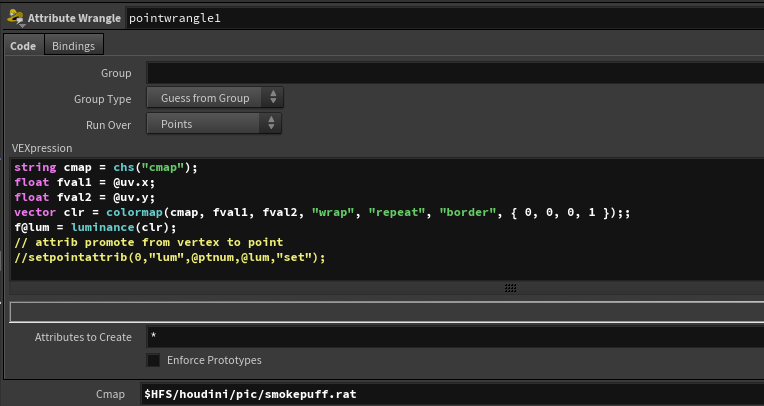Image resolution: width=764 pixels, height=406 pixels.
Task: Click the Group parameter label
Action: pos(116,74)
